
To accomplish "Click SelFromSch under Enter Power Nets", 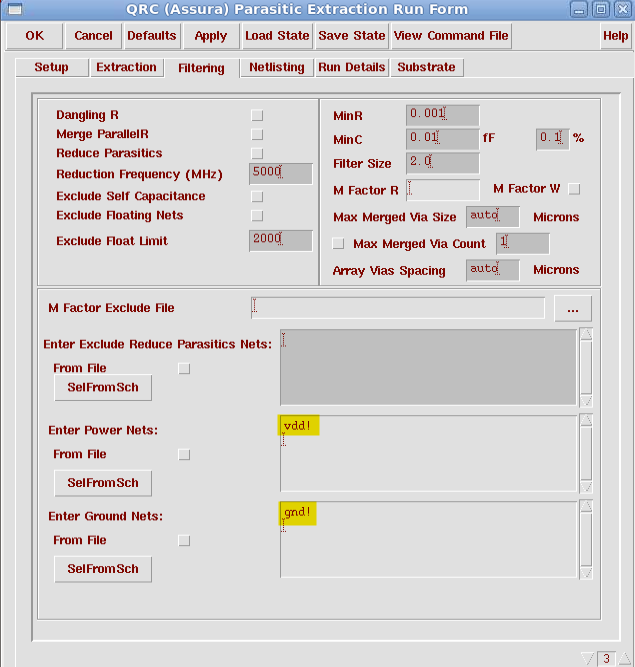I will 103,483.
